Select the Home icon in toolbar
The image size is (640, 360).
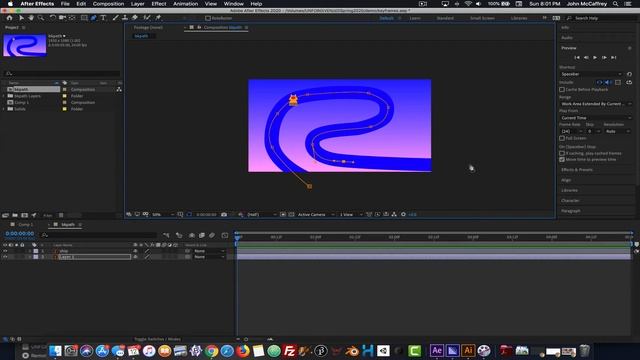(9, 18)
